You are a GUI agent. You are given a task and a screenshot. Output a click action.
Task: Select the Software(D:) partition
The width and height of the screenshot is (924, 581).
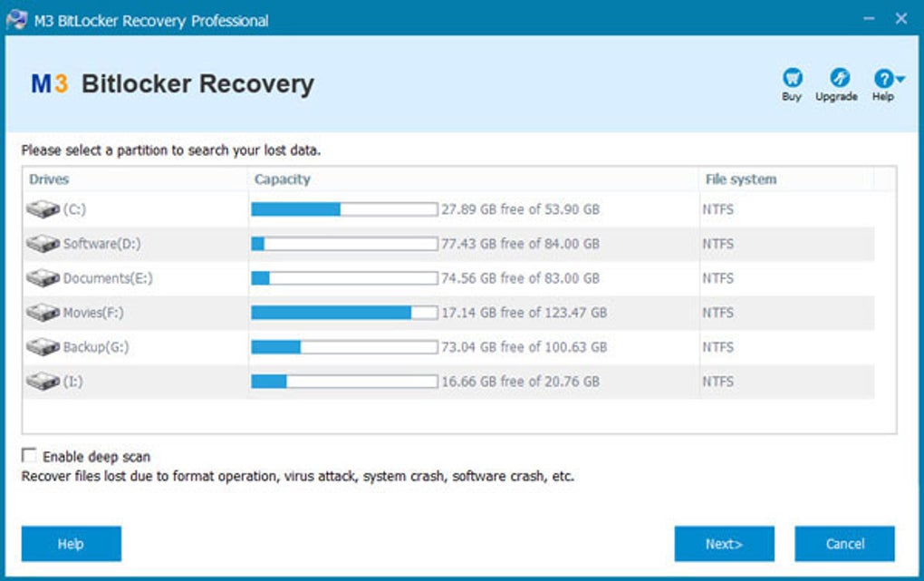(x=102, y=244)
